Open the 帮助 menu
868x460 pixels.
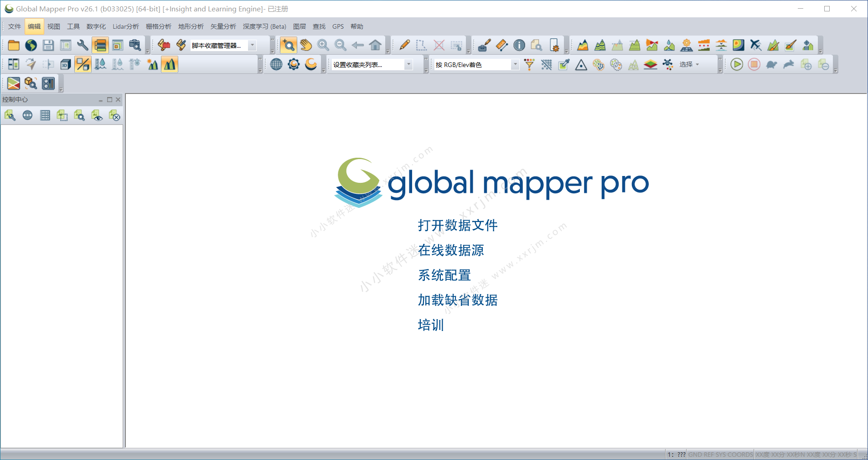point(357,26)
